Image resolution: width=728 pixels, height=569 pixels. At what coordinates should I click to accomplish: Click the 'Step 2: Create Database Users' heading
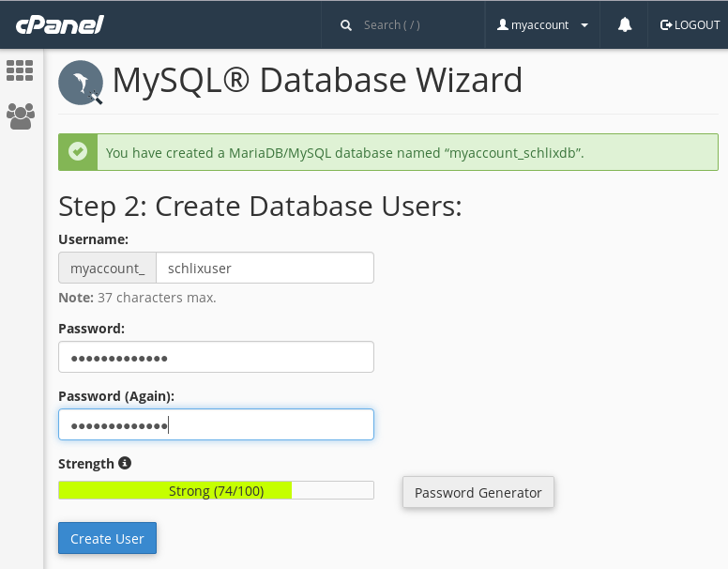pos(260,206)
